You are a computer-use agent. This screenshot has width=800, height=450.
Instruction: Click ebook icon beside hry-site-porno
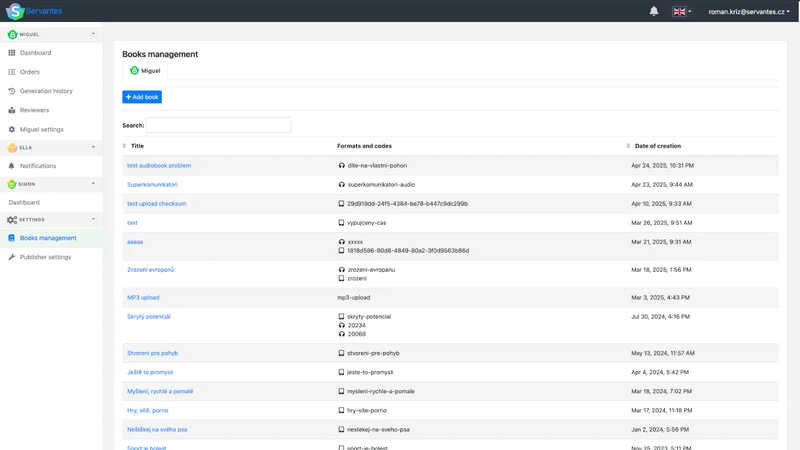(x=341, y=410)
